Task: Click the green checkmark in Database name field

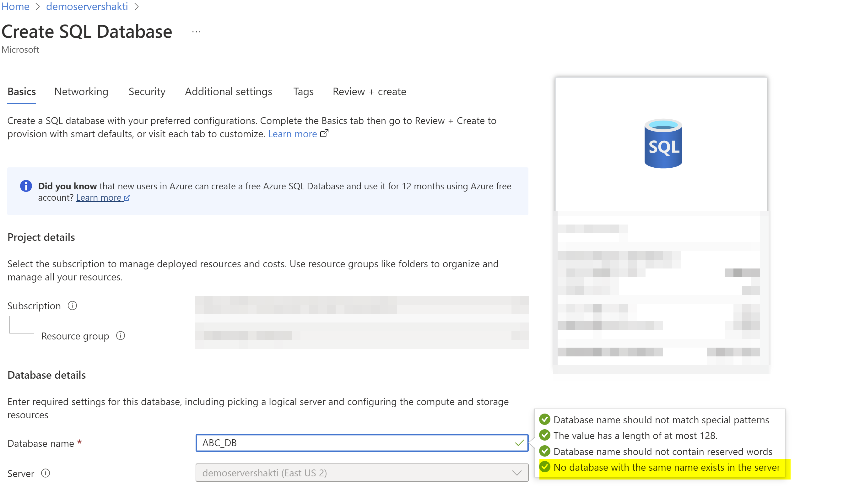Action: pyautogui.click(x=519, y=443)
